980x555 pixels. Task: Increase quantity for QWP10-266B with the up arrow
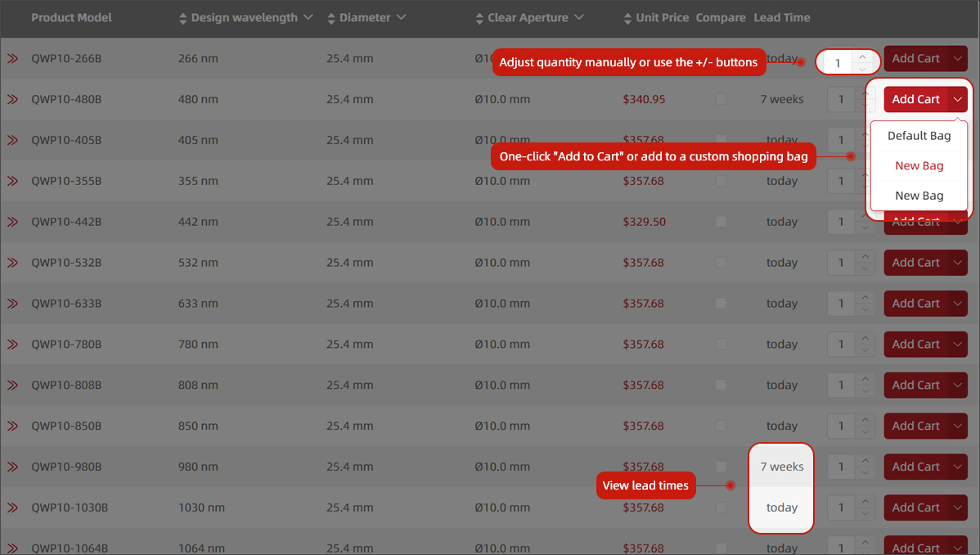tap(863, 56)
